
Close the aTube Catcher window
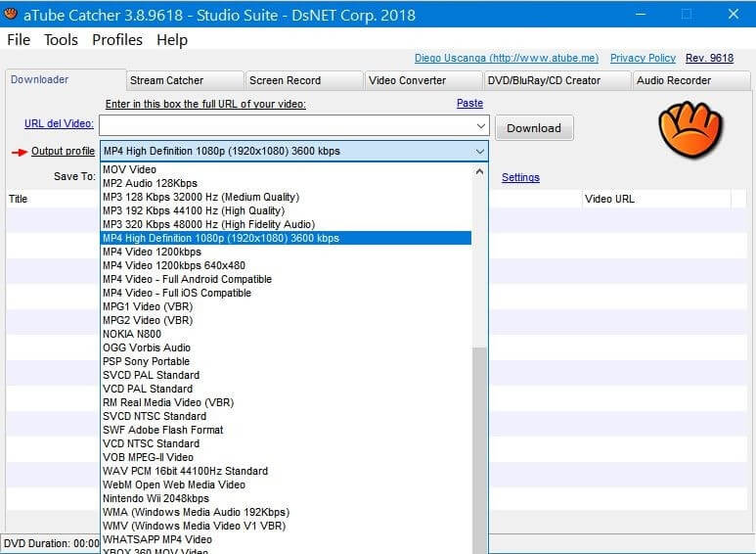(734, 14)
